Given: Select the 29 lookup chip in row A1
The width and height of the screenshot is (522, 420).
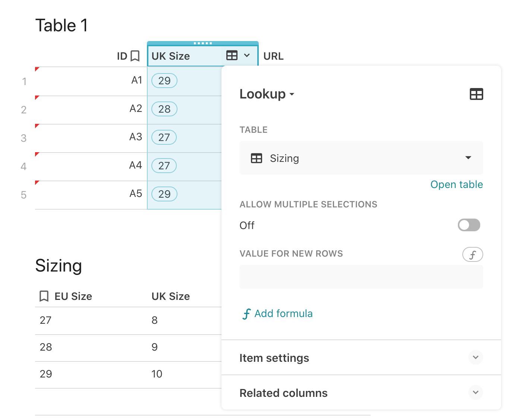Looking at the screenshot, I should pos(164,81).
